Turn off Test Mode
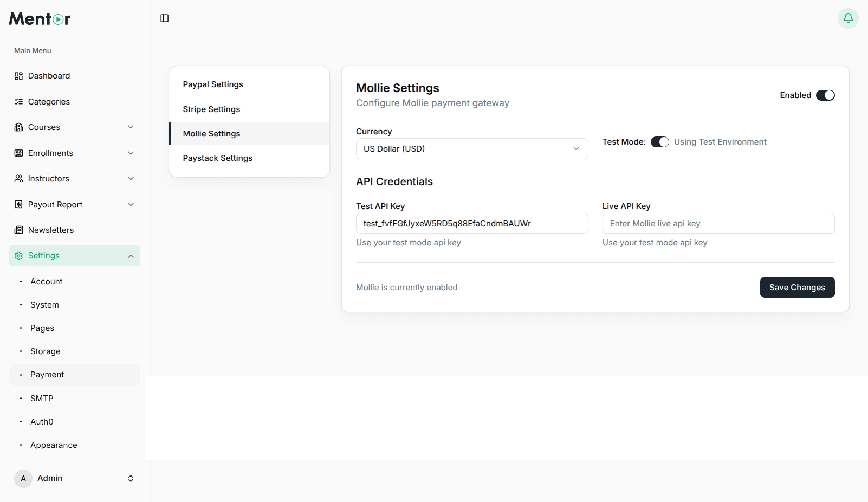868x502 pixels. coord(660,141)
